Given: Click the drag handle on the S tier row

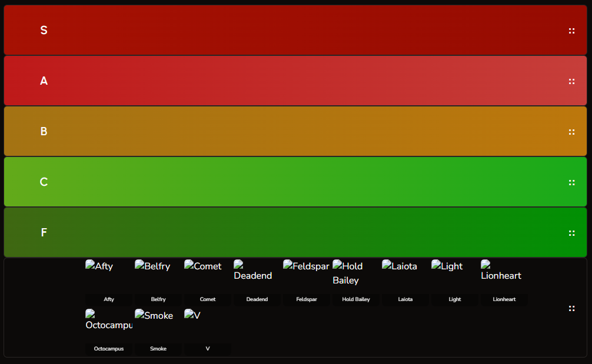Looking at the screenshot, I should click(x=571, y=31).
